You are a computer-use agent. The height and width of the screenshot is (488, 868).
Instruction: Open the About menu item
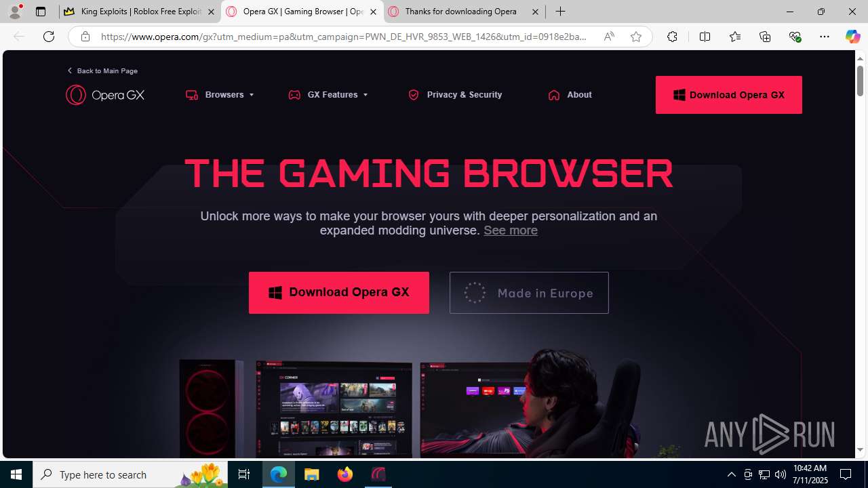[570, 95]
